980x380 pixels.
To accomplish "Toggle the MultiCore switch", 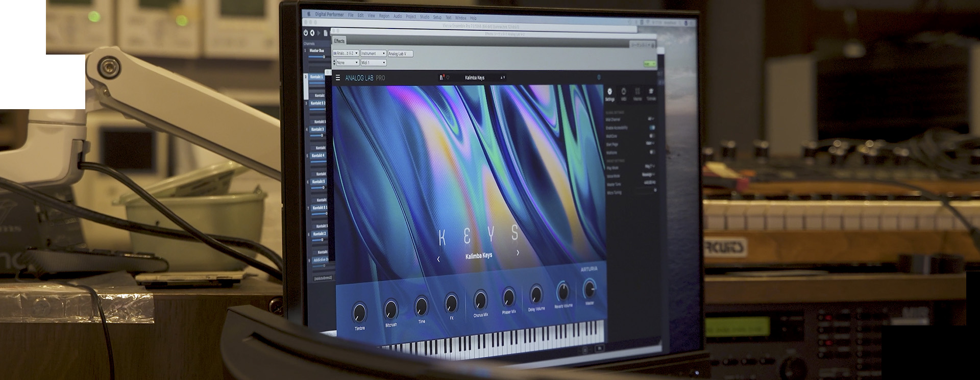I will pos(652,136).
